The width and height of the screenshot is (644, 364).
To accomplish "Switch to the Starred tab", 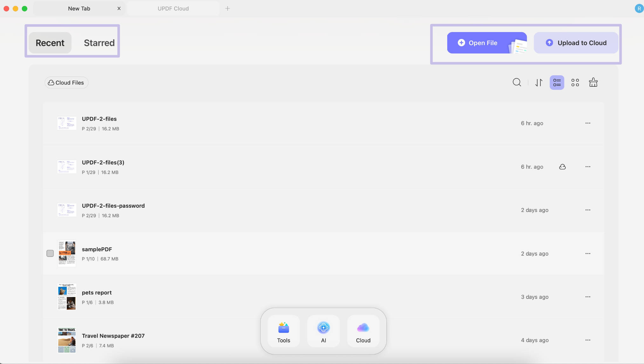I will (x=99, y=43).
